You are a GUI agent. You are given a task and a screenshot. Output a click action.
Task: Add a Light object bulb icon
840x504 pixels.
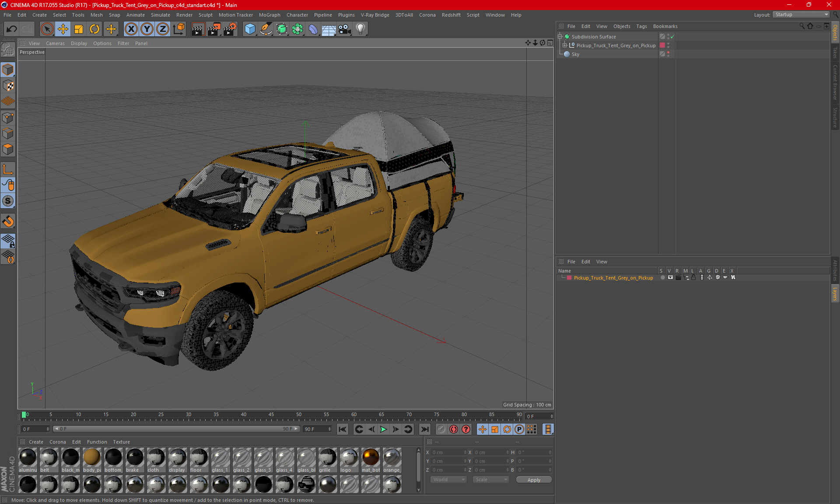point(360,29)
